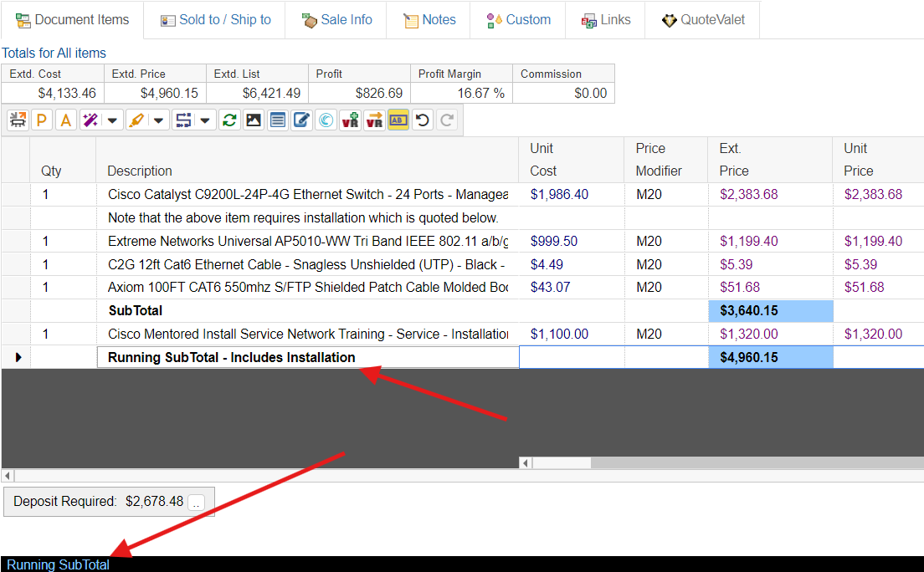The height and width of the screenshot is (572, 924).
Task: Toggle the highlighted yellow AB button
Action: tap(398, 120)
